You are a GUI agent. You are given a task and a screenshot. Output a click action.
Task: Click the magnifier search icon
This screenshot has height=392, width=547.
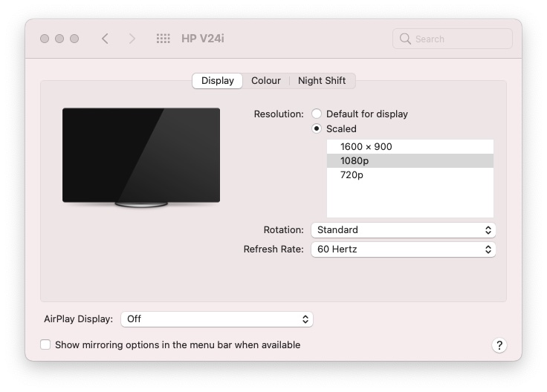click(x=405, y=39)
